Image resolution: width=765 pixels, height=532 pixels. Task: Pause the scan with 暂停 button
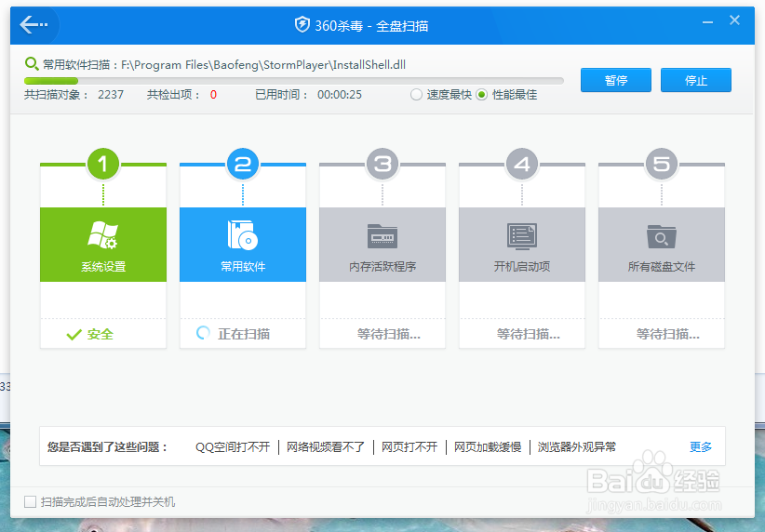tap(616, 80)
